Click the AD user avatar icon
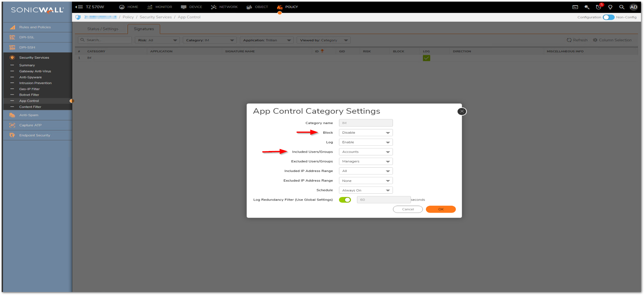The image size is (644, 295). tap(633, 7)
